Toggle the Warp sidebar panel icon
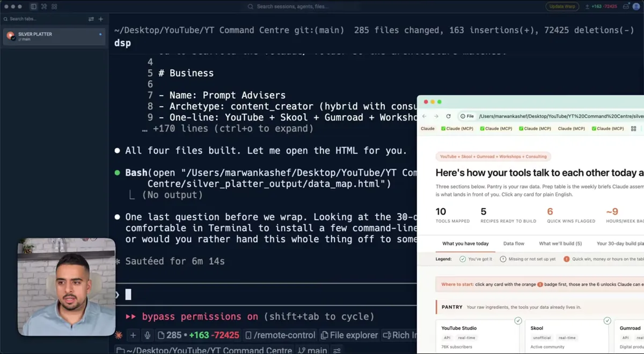The image size is (644, 354). click(x=33, y=6)
